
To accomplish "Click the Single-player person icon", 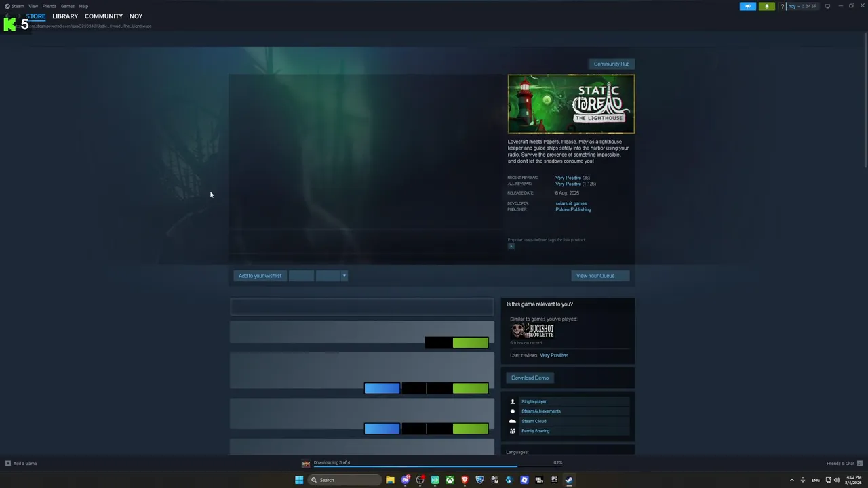I will click(513, 401).
